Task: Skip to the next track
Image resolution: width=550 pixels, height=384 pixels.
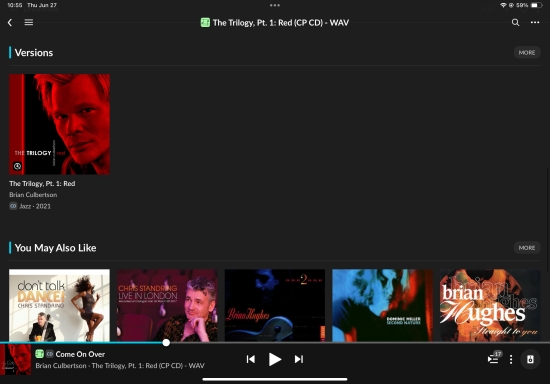Action: pos(299,359)
